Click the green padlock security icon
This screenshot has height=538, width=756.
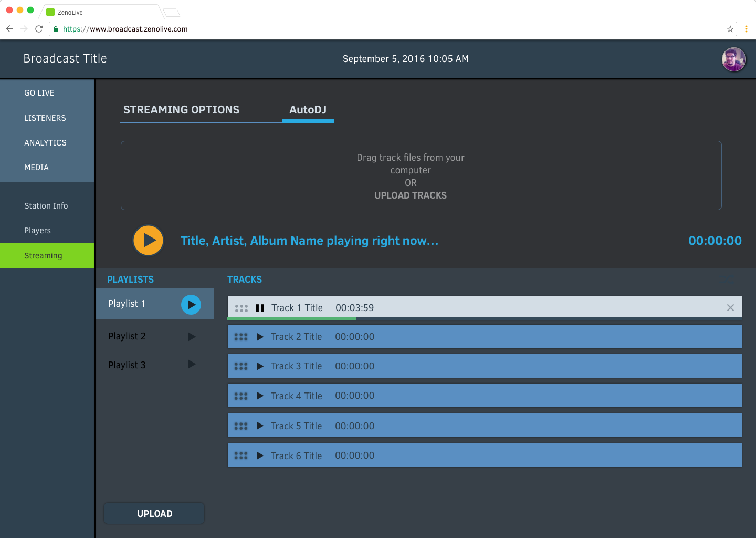pyautogui.click(x=56, y=29)
